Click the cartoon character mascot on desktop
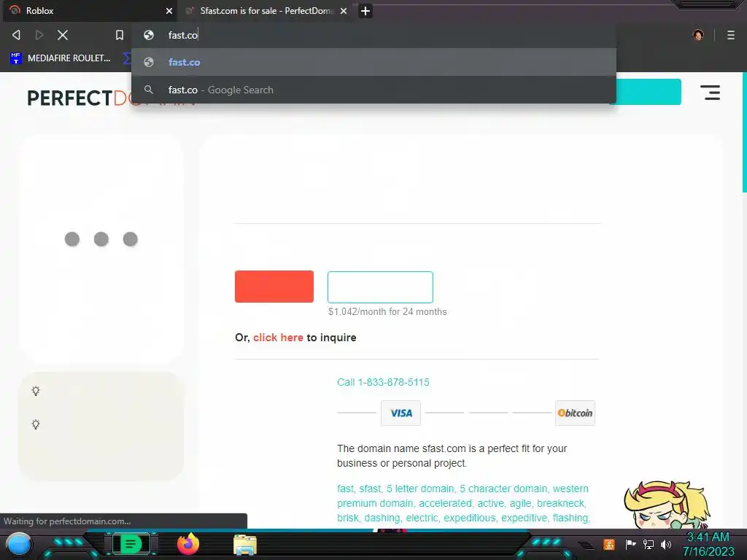The width and height of the screenshot is (747, 560). click(x=667, y=505)
